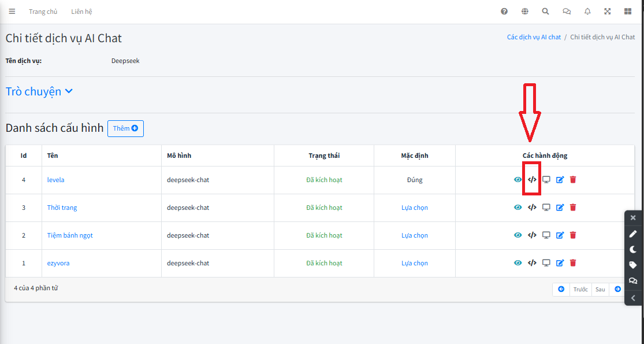Click the right arrow pagination button

pos(617,289)
